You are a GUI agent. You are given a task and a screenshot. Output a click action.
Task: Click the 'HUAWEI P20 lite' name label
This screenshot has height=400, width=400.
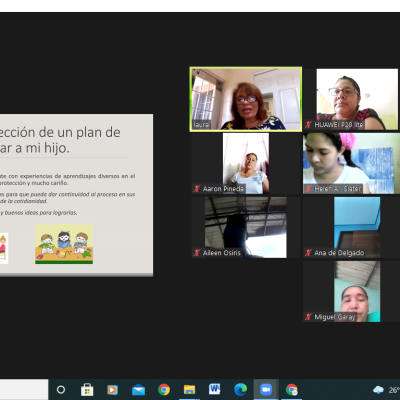(x=339, y=125)
